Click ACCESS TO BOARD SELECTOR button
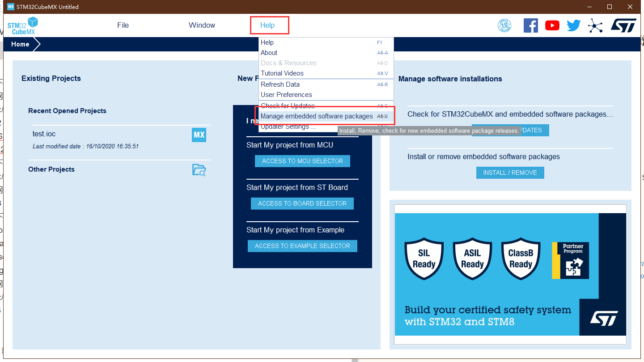Screen dimensions: 644x362 click(x=302, y=203)
